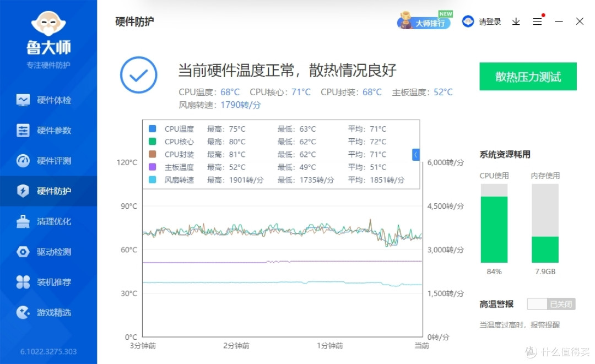This screenshot has height=364, width=595.
Task: Click 请登录 to sign in
Action: (490, 21)
